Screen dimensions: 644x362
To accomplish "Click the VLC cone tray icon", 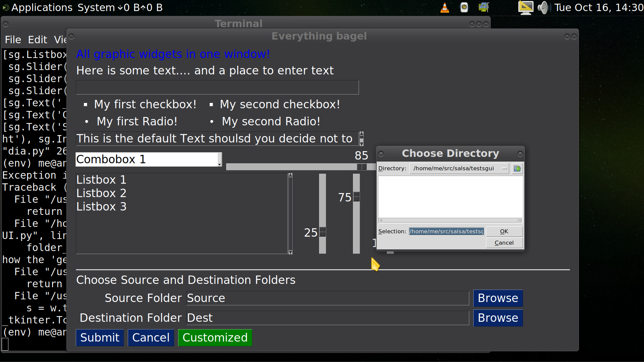I will (445, 7).
